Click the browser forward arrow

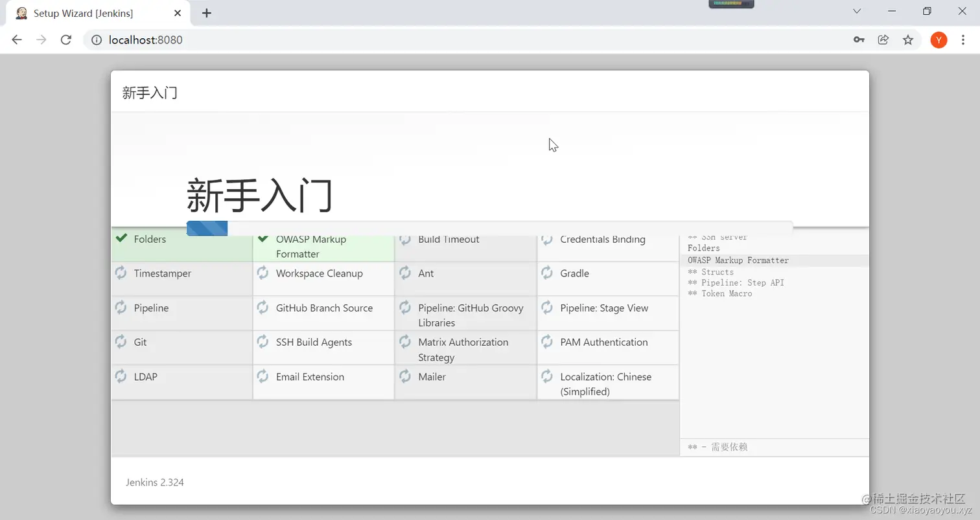click(41, 40)
